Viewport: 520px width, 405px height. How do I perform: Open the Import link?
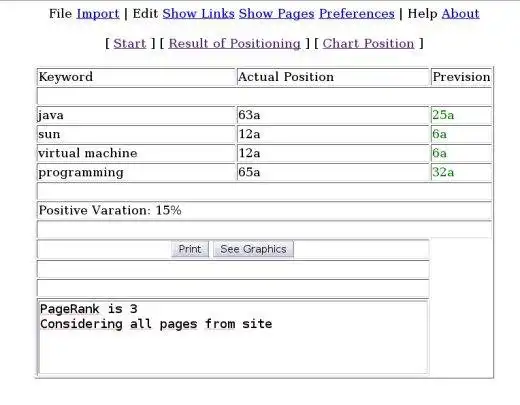[98, 14]
